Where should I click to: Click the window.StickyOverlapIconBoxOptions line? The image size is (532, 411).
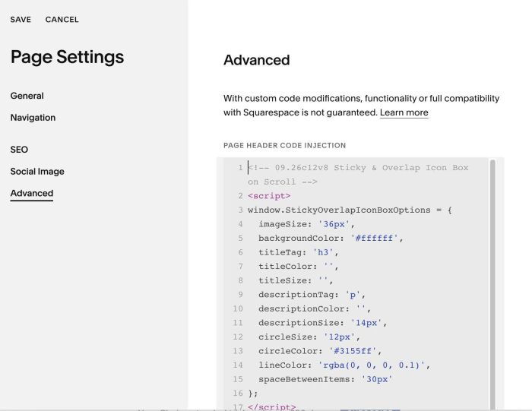coord(350,210)
